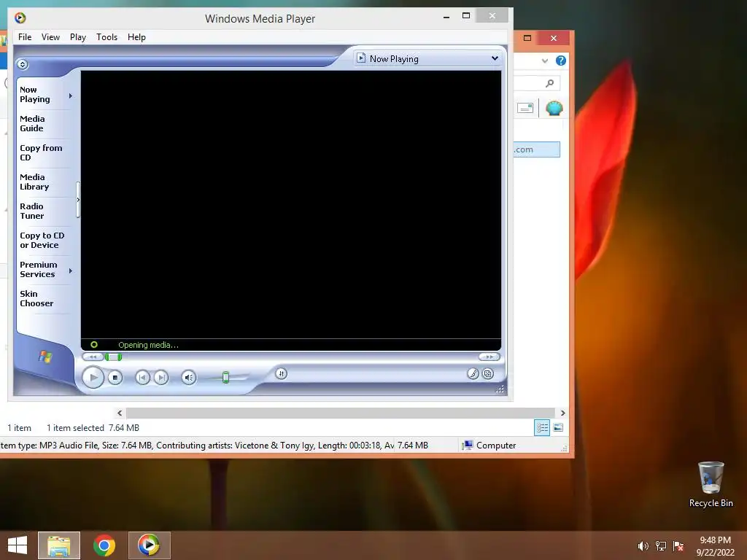Click the green status circle indicator

click(94, 344)
